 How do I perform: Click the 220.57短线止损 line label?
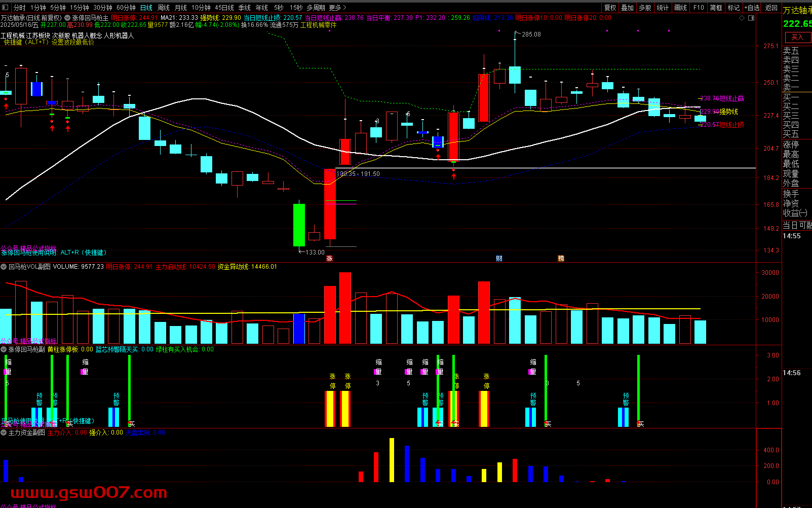click(722, 125)
